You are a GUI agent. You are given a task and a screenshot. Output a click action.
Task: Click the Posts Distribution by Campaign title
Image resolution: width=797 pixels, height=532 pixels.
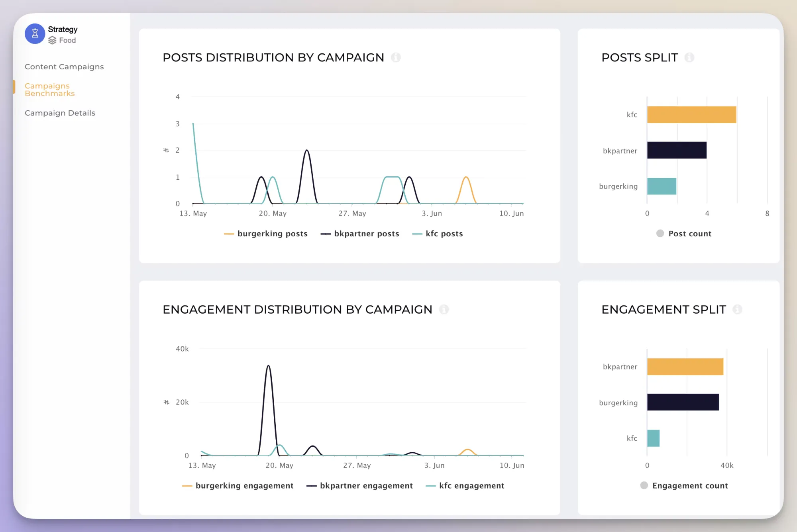[273, 57]
